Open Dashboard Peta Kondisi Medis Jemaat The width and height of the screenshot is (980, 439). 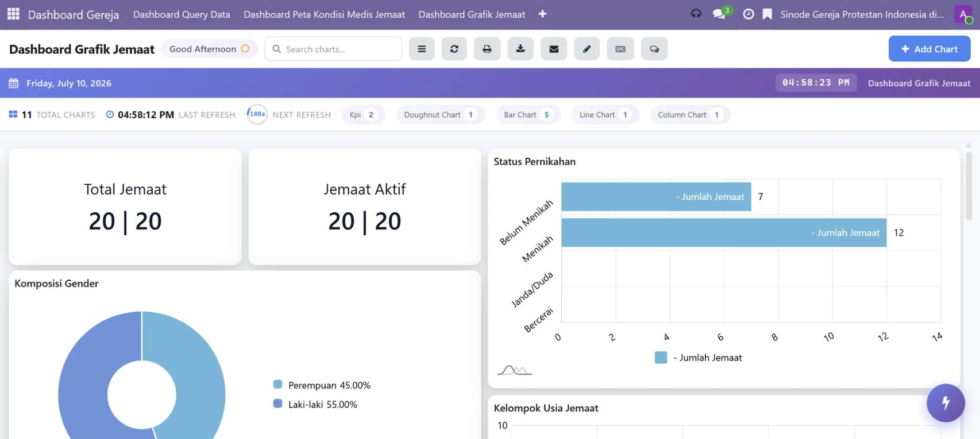pos(325,14)
